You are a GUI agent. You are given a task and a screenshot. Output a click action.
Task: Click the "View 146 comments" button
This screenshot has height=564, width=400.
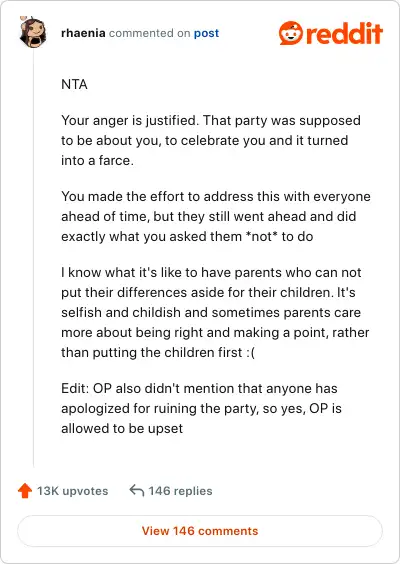tap(200, 531)
